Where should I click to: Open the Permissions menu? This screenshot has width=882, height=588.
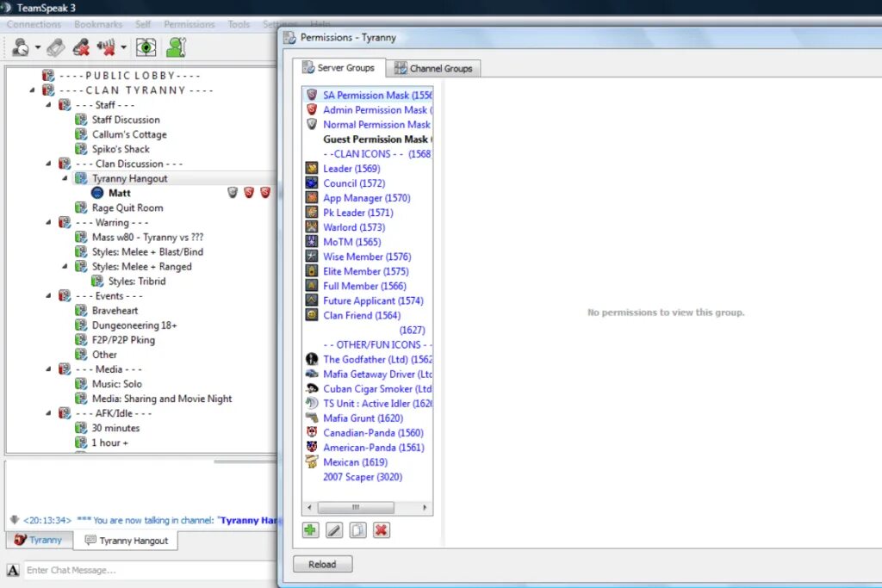click(x=189, y=24)
